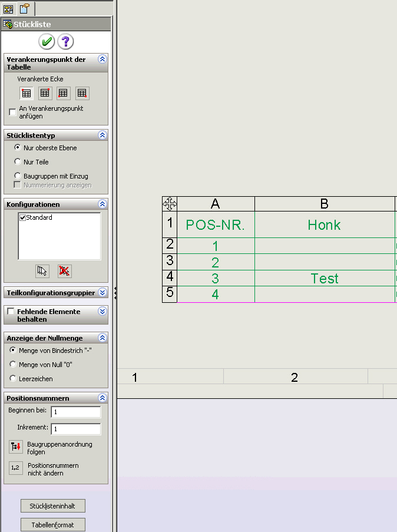Click the Honk header cell
The width and height of the screenshot is (397, 532).
pos(325,224)
